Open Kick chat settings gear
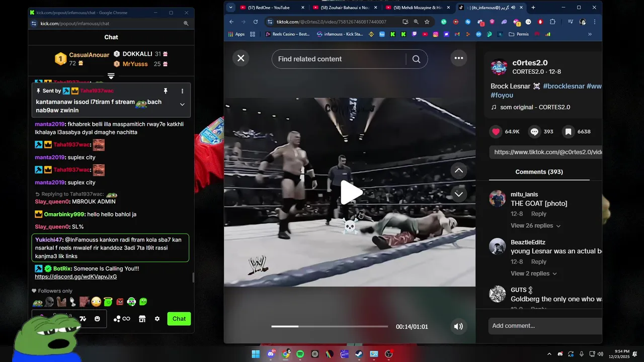Viewport: 644px width, 362px height. (x=157, y=319)
